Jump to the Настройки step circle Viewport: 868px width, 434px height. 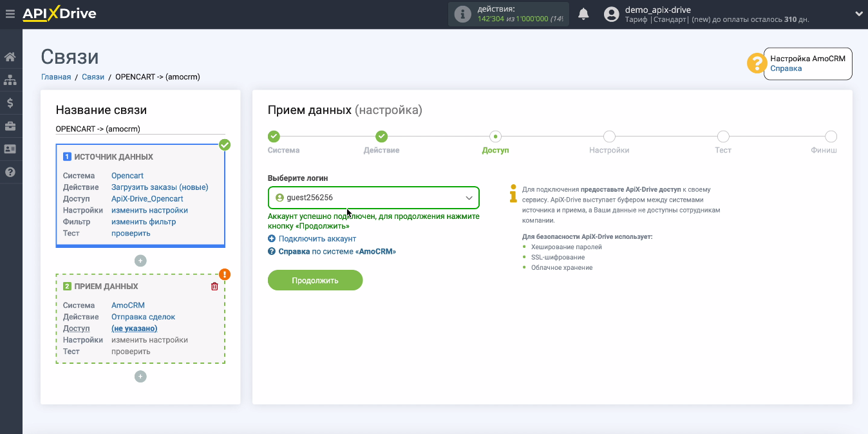[x=609, y=137]
